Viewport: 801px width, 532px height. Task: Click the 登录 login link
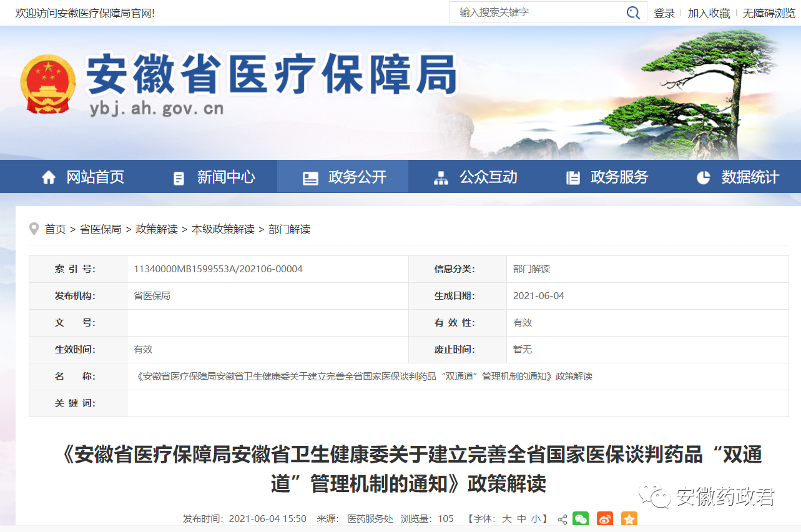(664, 13)
